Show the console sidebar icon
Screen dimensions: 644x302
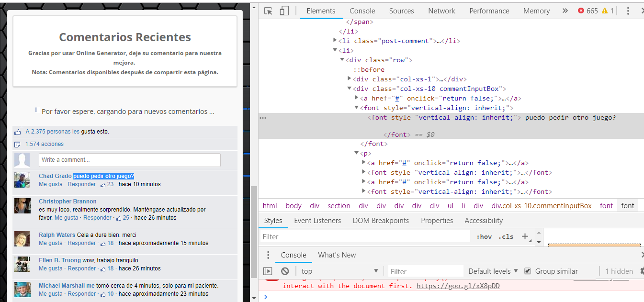(x=268, y=271)
